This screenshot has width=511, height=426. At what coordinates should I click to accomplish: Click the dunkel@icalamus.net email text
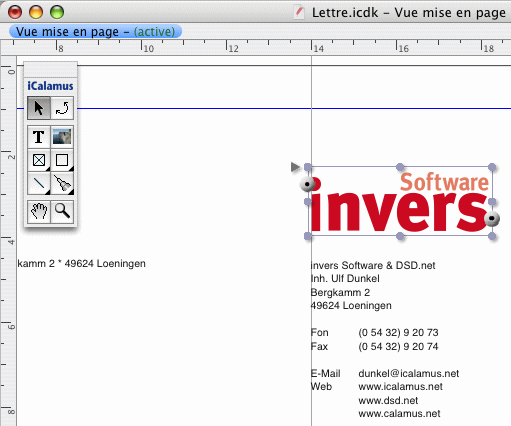(x=409, y=373)
